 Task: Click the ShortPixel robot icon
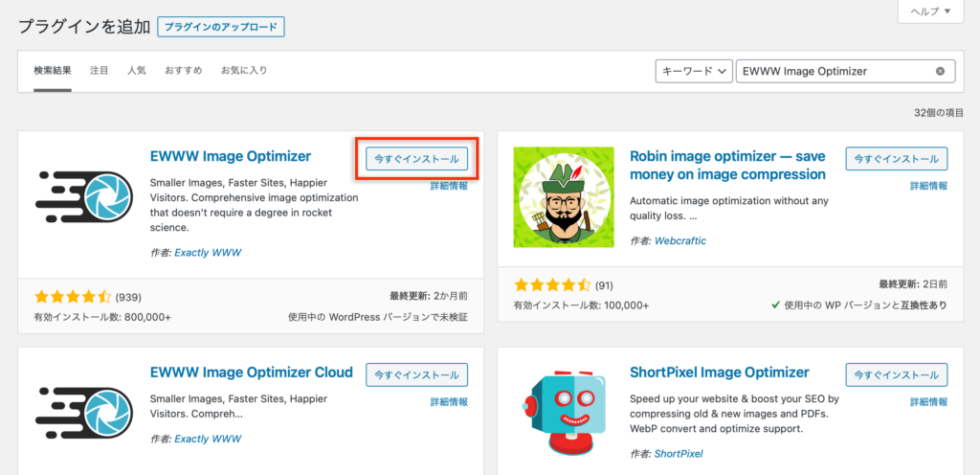click(x=564, y=413)
